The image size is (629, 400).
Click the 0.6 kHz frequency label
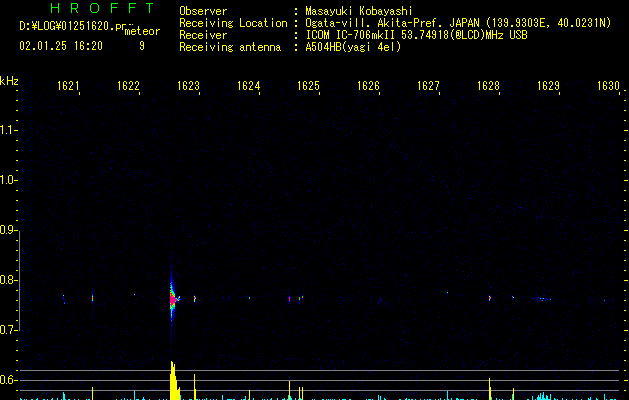click(8, 380)
